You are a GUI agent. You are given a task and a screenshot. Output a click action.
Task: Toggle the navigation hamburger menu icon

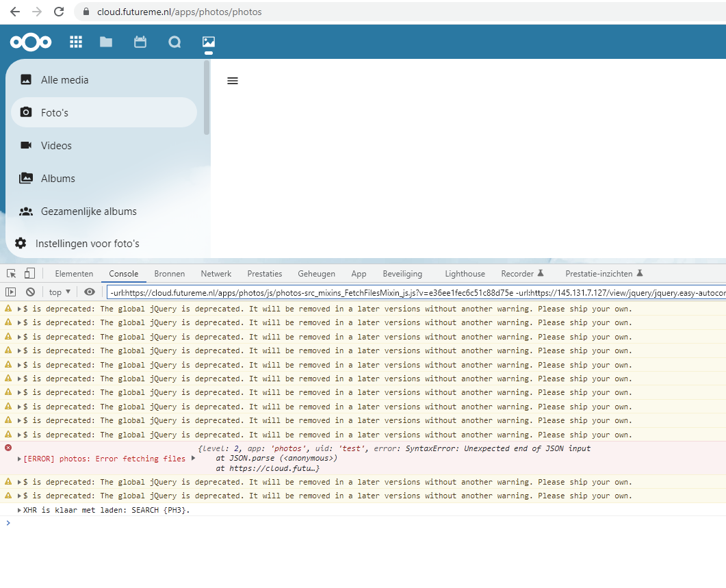pos(233,81)
